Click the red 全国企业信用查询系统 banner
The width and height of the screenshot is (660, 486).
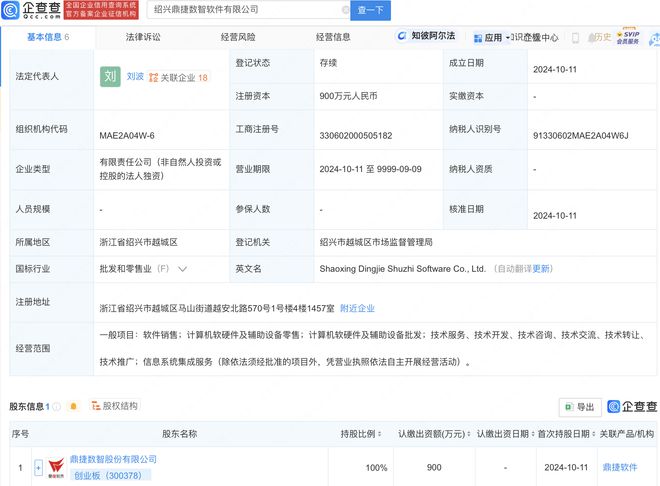(x=101, y=10)
